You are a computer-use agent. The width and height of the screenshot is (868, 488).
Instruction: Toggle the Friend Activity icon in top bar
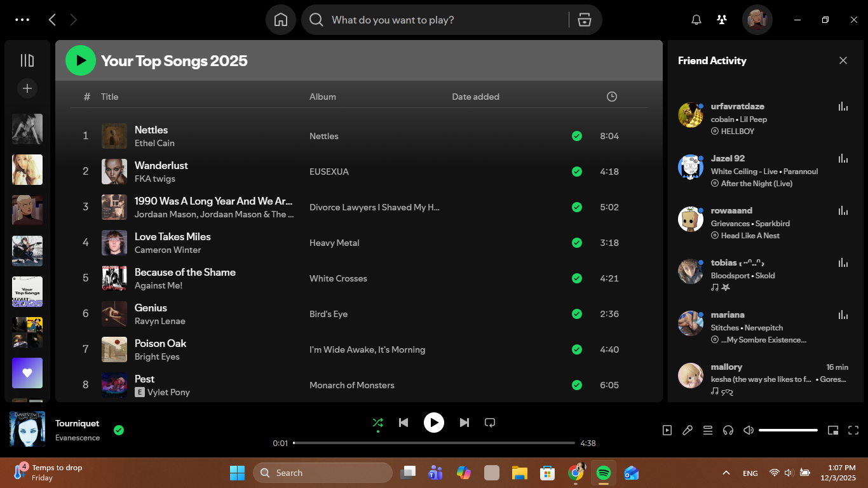tap(722, 20)
